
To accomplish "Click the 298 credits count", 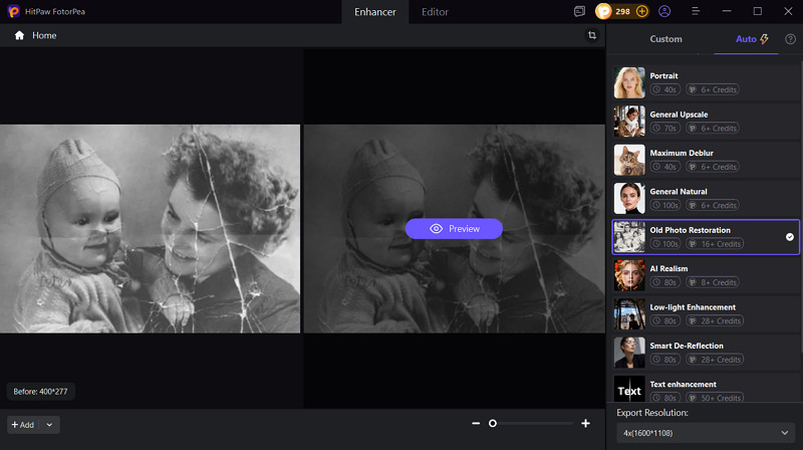I will click(622, 11).
